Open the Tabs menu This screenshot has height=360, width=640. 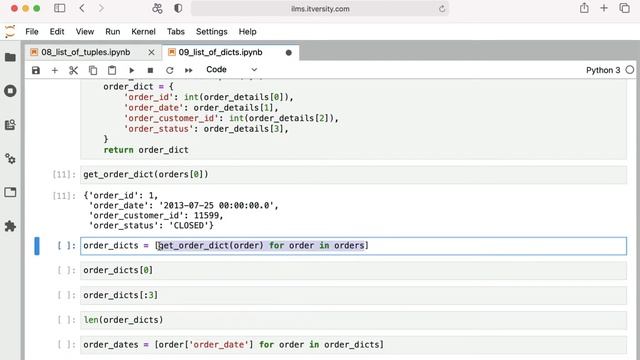coord(176,31)
